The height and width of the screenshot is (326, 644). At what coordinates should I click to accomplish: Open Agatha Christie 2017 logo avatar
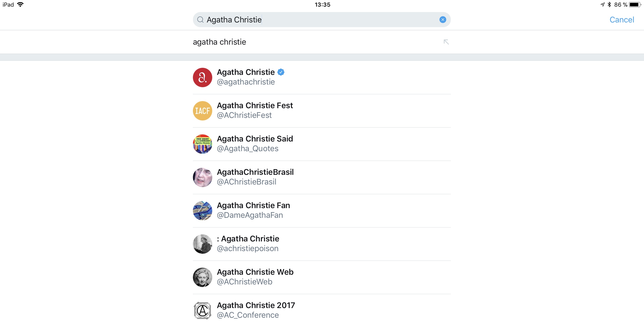coord(203,310)
